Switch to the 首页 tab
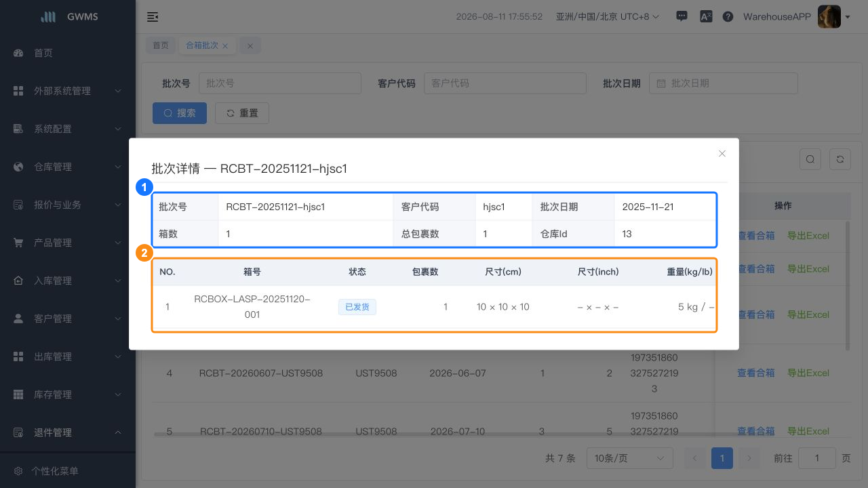Viewport: 868px width, 488px height. (161, 45)
